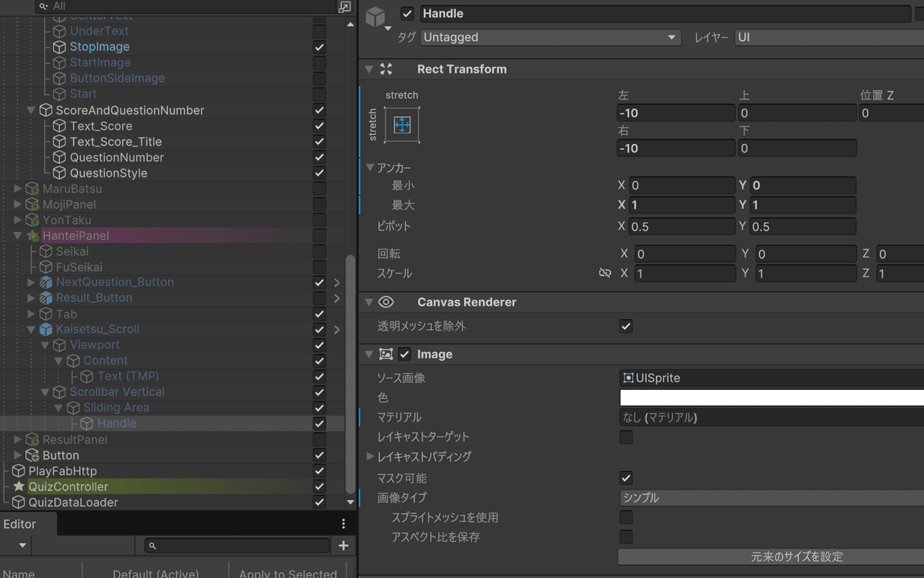Toggle the マスク可能 checkbox
Image resolution: width=924 pixels, height=578 pixels.
coord(626,478)
